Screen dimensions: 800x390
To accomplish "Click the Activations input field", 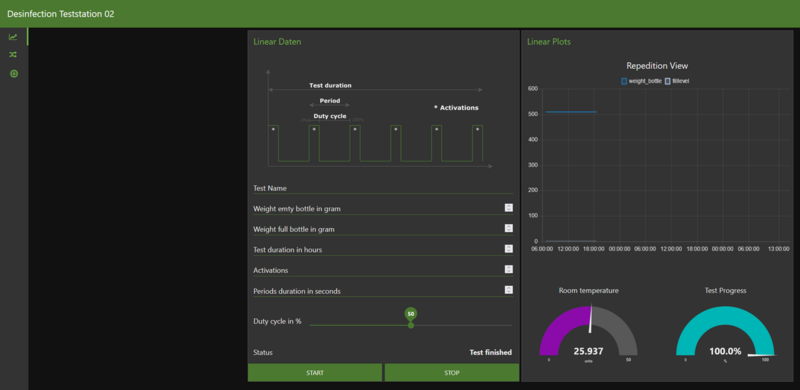I will coord(383,270).
